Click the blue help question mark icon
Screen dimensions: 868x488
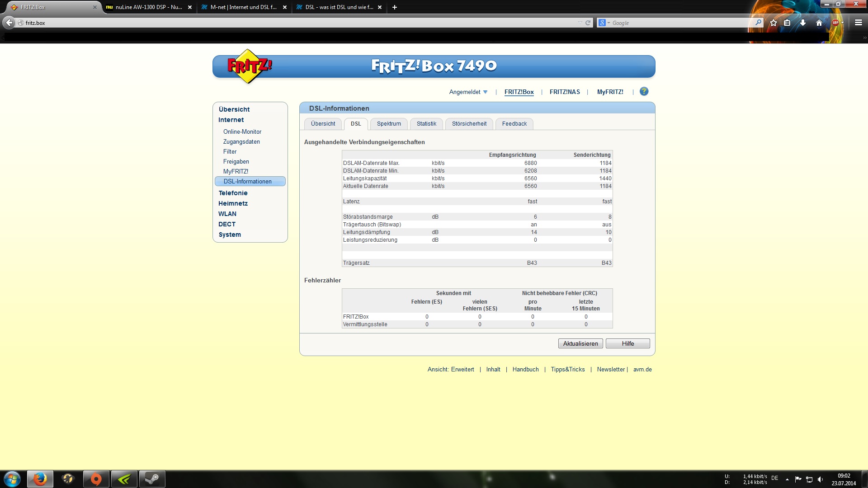(x=644, y=92)
